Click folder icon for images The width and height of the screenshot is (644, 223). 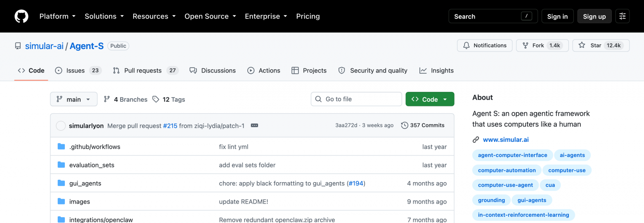pyautogui.click(x=62, y=201)
